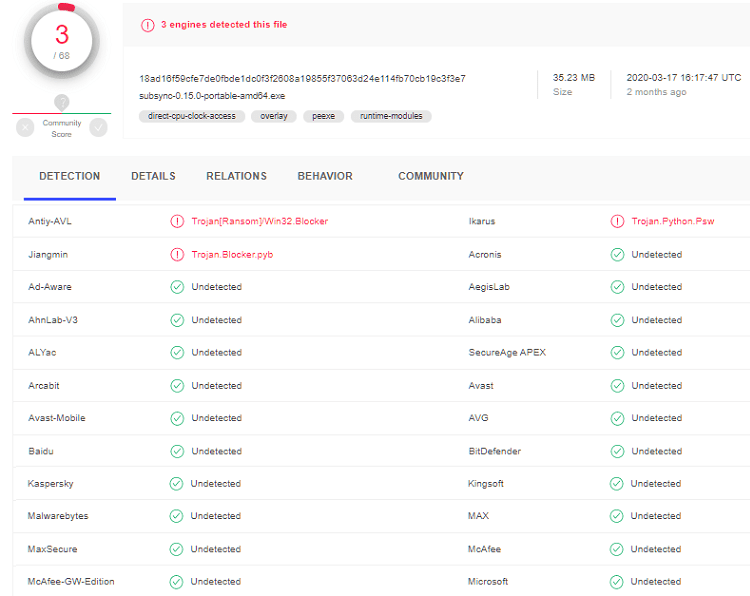Click green check icon for Alibaba
750x596 pixels.
point(617,320)
